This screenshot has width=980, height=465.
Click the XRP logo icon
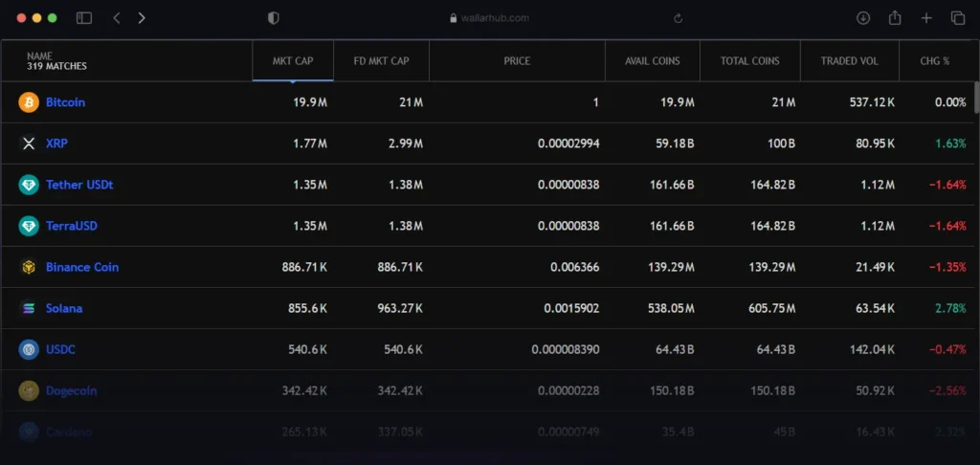click(x=29, y=144)
